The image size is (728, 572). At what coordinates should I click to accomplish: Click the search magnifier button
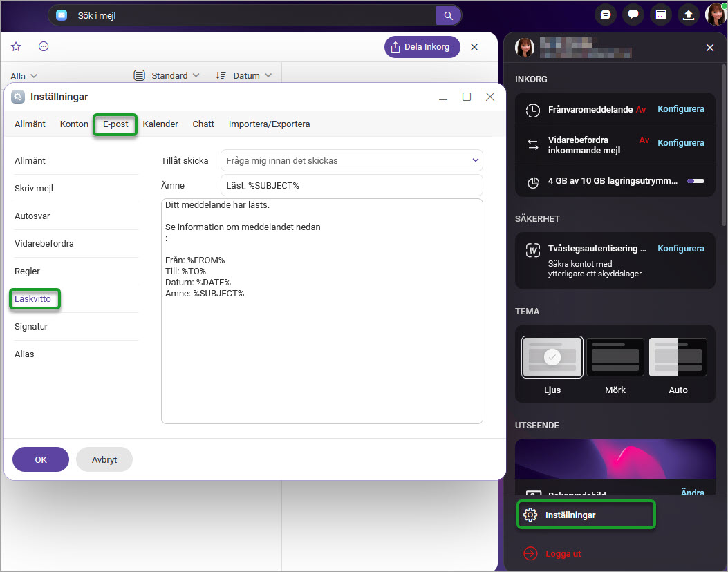tap(448, 15)
